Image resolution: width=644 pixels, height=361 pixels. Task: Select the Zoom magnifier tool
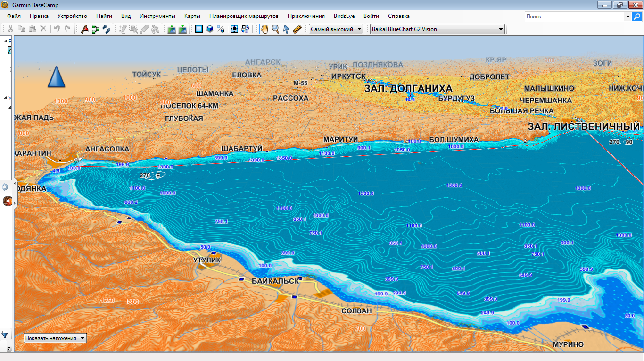coord(275,29)
